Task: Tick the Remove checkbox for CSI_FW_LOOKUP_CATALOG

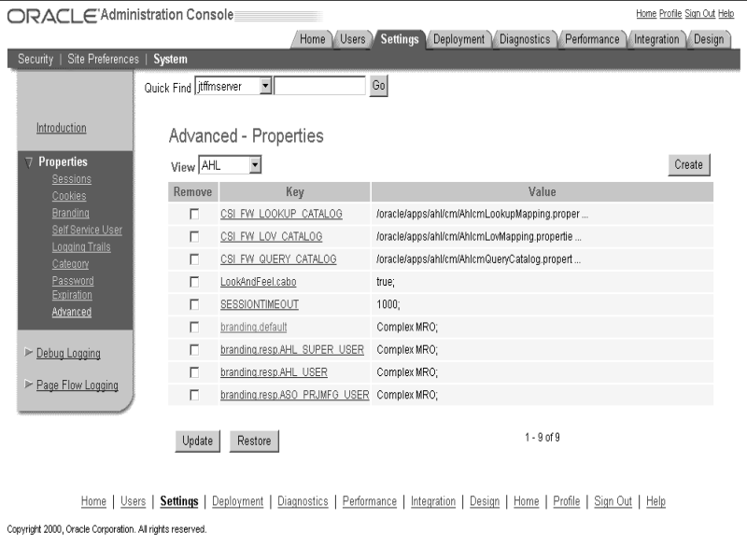Action: click(x=194, y=215)
